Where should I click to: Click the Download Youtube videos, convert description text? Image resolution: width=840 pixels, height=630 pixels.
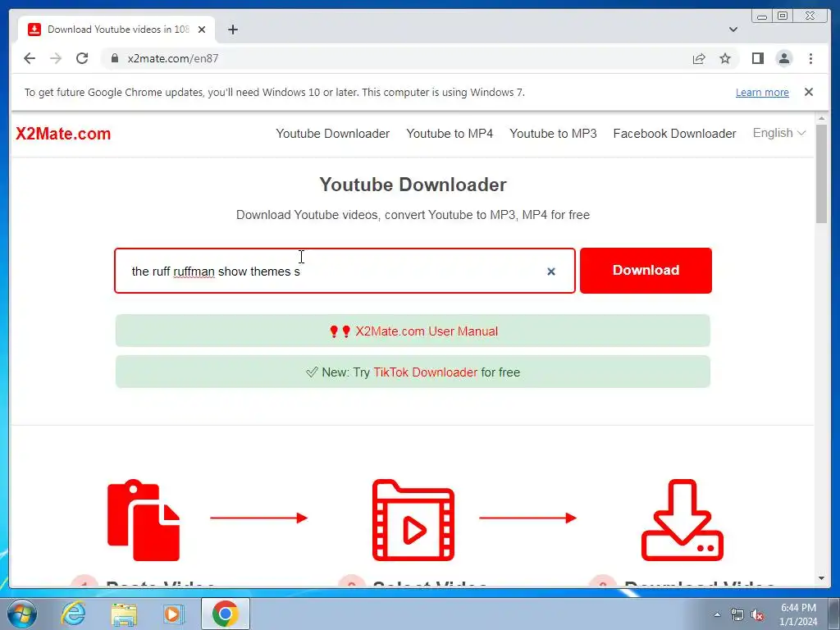pos(413,215)
